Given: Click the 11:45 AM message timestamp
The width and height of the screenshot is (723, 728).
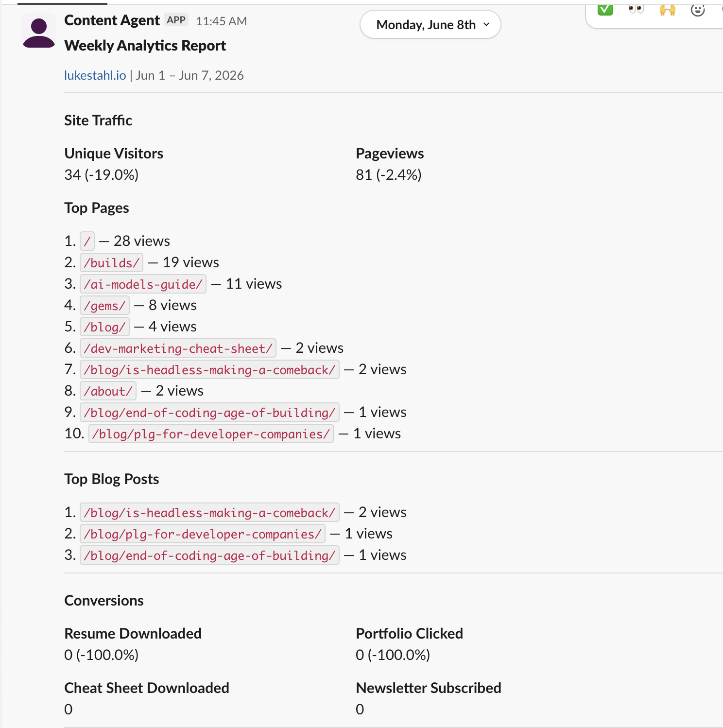Looking at the screenshot, I should pyautogui.click(x=222, y=21).
